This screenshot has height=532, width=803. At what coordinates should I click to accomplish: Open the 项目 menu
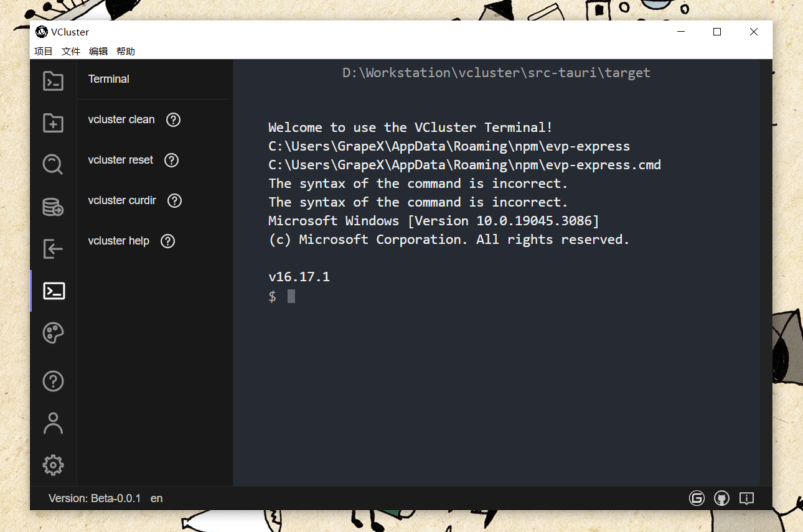(44, 52)
